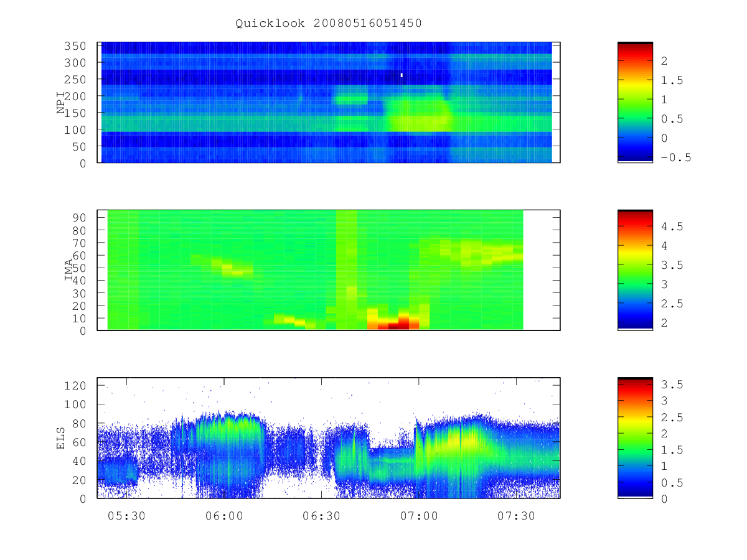The image size is (747, 560).
Task: Click the 1.5 label on NPI colorbar
Action: click(x=672, y=80)
